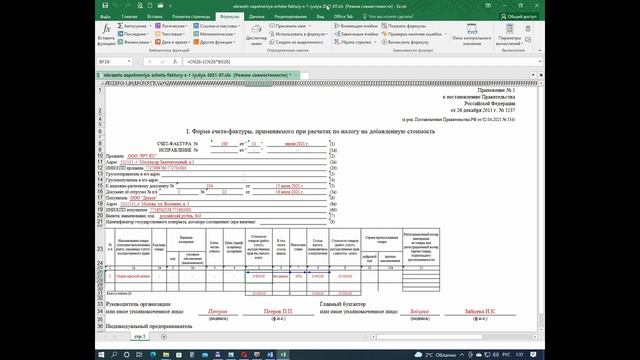Switch to the Home tab
This screenshot has width=640, height=360.
(129, 17)
